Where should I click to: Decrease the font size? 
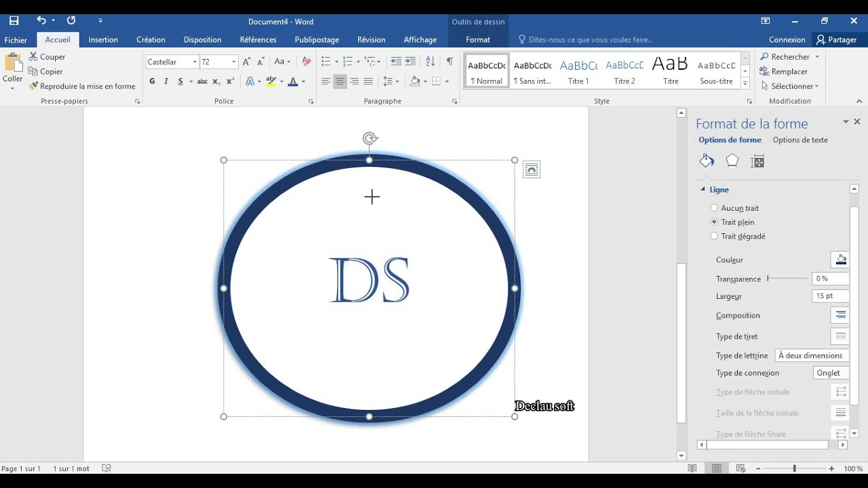(x=260, y=62)
